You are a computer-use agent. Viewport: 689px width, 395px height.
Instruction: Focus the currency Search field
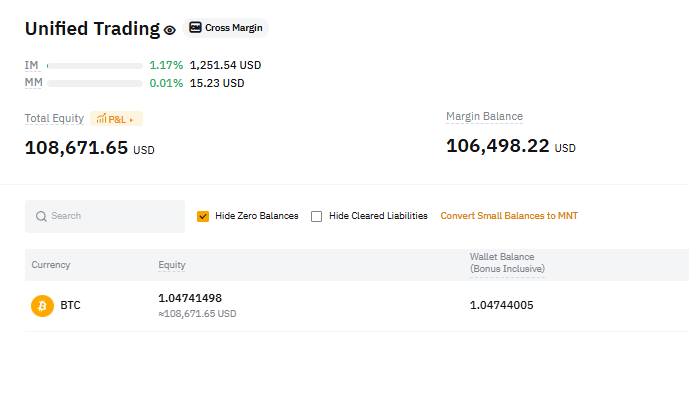click(x=105, y=216)
